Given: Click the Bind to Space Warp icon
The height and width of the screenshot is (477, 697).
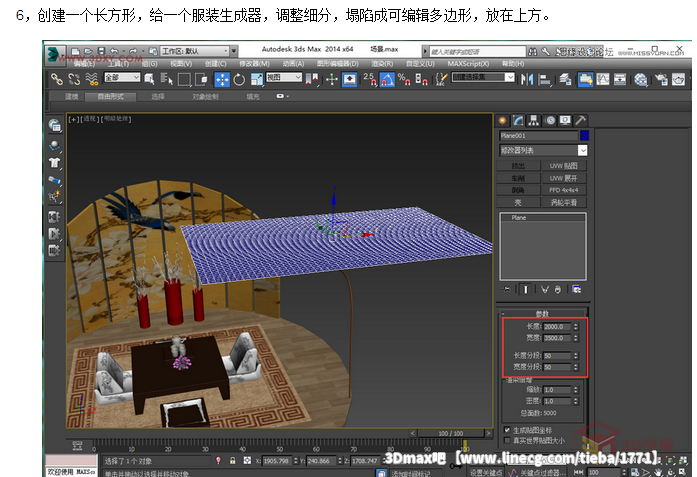Looking at the screenshot, I should click(92, 80).
